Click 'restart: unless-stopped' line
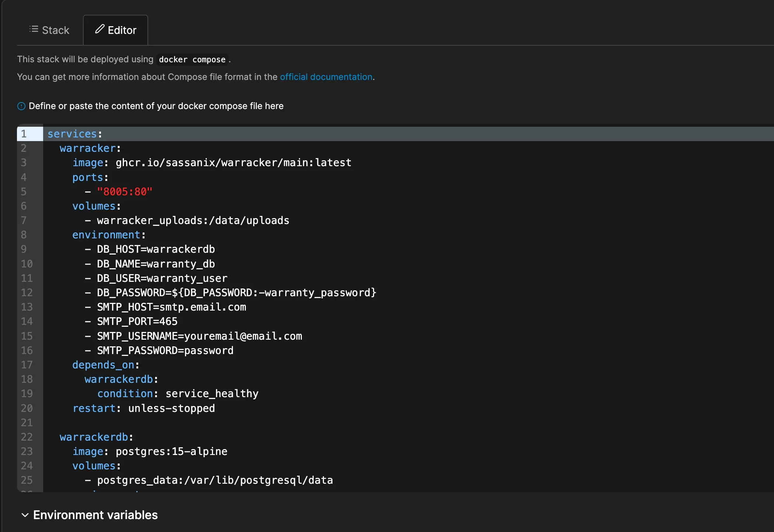 pyautogui.click(x=144, y=408)
